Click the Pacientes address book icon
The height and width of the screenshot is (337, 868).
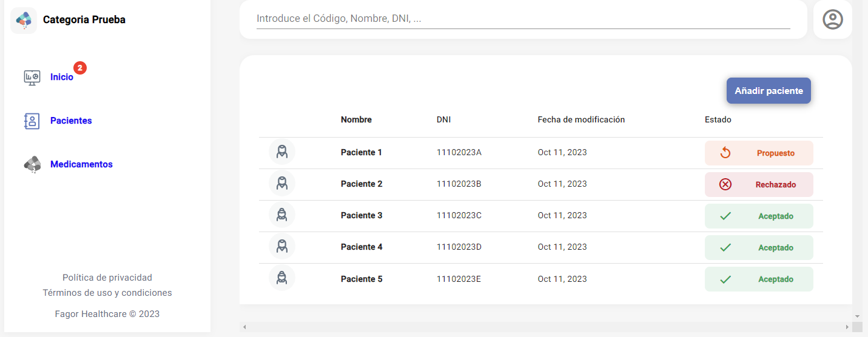click(32, 121)
